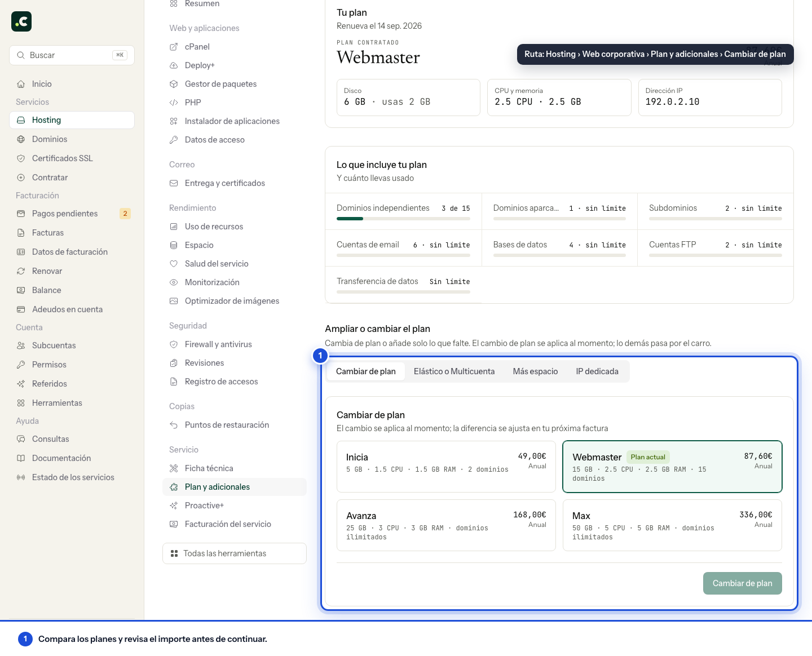Open Instalador de aplicaciones

(x=235, y=121)
